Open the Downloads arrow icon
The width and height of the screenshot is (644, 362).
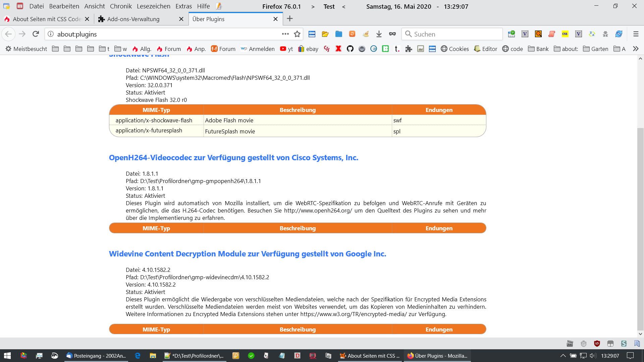click(379, 34)
